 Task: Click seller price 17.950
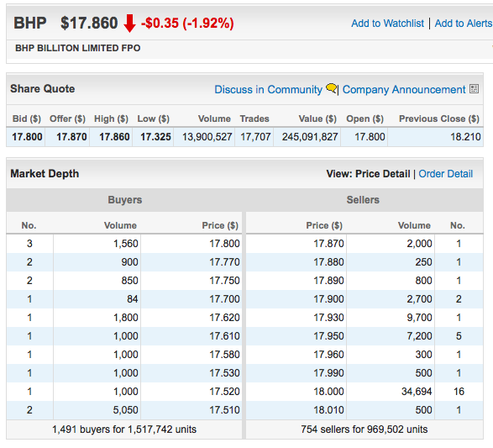pyautogui.click(x=328, y=336)
